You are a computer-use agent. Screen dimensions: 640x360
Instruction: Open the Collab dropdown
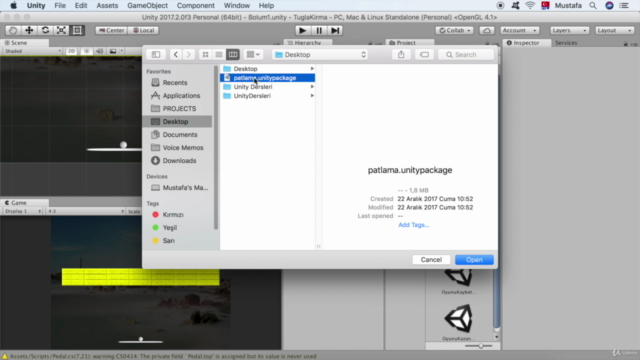click(454, 30)
